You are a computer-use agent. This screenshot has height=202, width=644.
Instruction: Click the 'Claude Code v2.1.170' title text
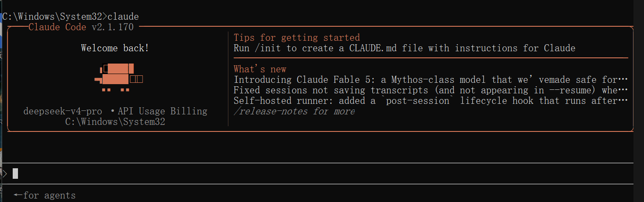click(x=81, y=27)
